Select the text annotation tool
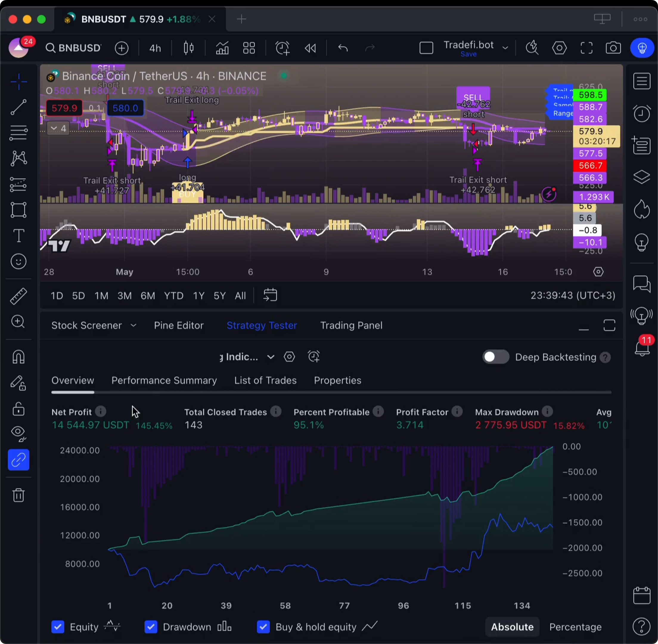658x644 pixels. [x=18, y=236]
